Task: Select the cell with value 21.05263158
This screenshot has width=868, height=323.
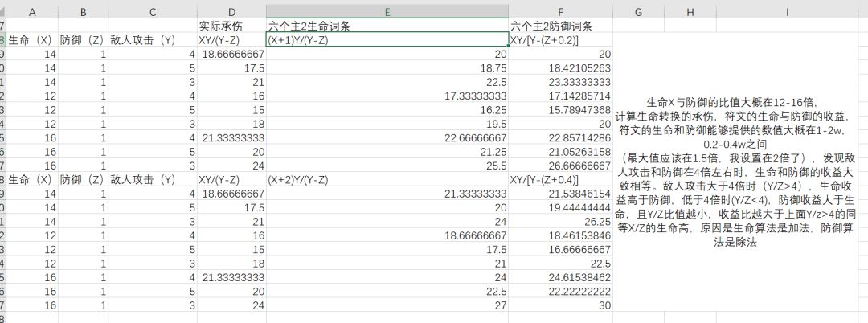Action: click(560, 152)
